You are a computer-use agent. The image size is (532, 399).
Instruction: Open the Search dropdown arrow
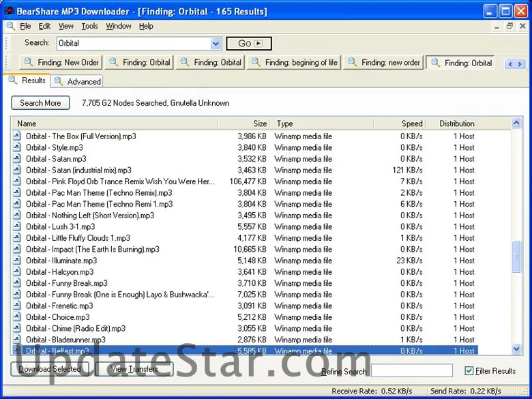216,44
